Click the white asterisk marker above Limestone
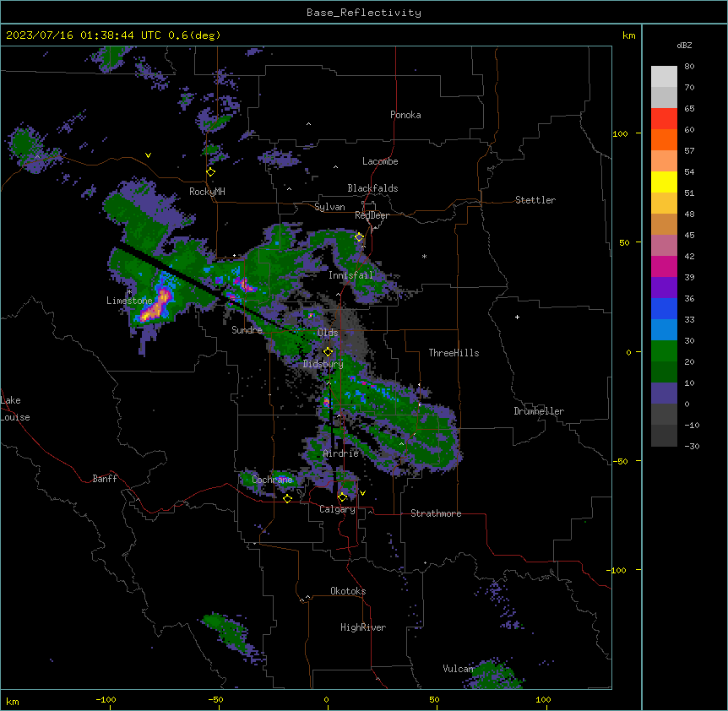This screenshot has width=728, height=711. point(129,292)
